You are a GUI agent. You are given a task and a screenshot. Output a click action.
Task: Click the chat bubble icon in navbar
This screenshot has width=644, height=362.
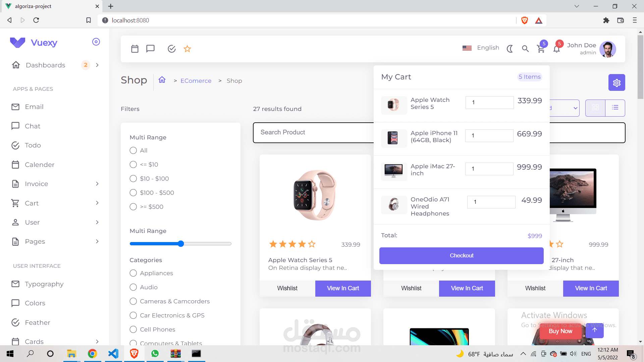click(x=150, y=49)
